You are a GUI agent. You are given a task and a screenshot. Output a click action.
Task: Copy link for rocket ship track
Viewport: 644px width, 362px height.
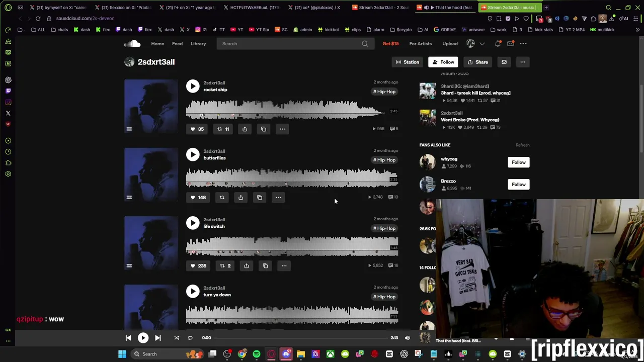pyautogui.click(x=264, y=129)
